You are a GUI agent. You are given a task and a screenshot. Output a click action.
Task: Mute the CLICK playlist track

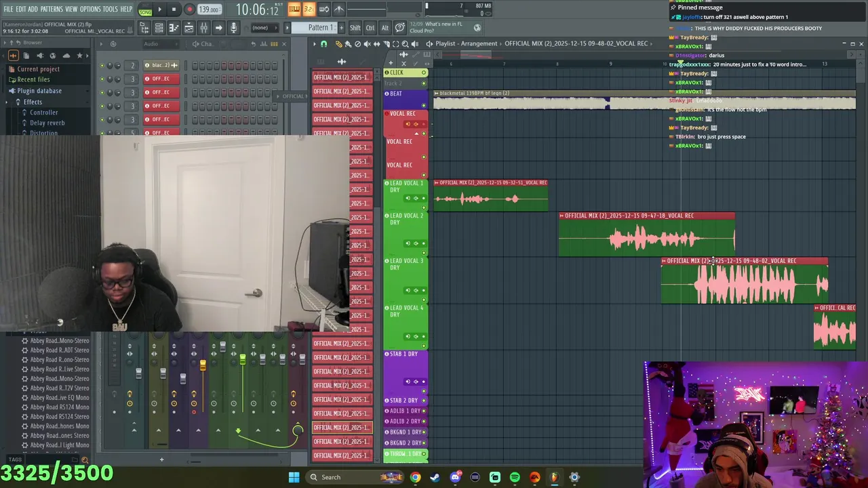pos(424,73)
